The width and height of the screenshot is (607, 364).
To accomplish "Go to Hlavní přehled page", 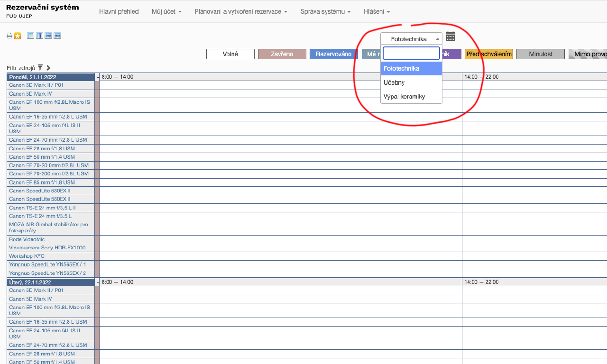I will click(119, 11).
